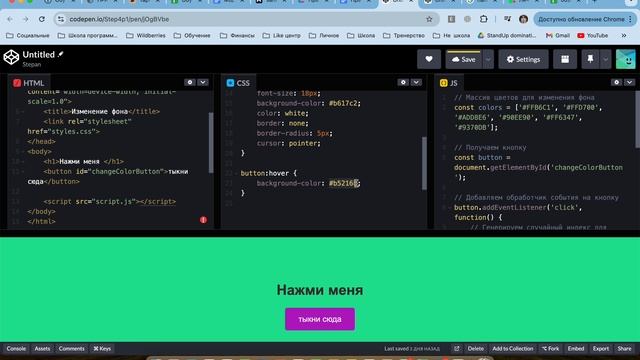Add pen to Collection
This screenshot has width=640, height=360.
tap(513, 349)
